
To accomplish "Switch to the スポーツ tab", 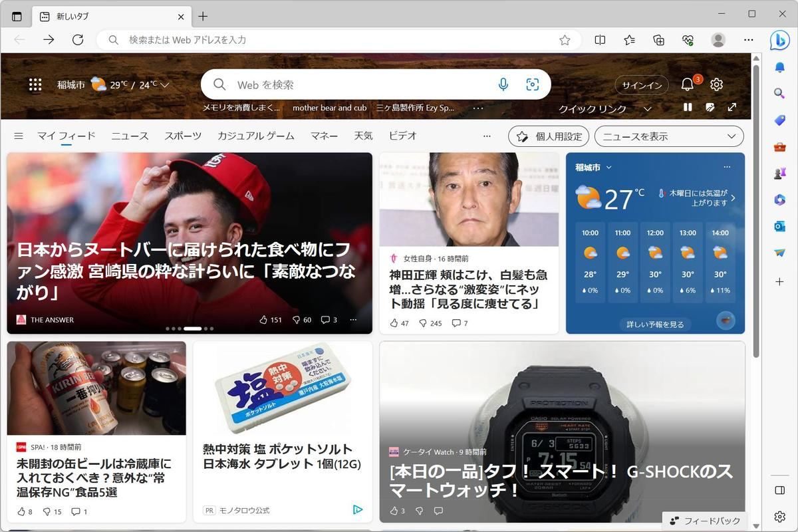I will [183, 136].
